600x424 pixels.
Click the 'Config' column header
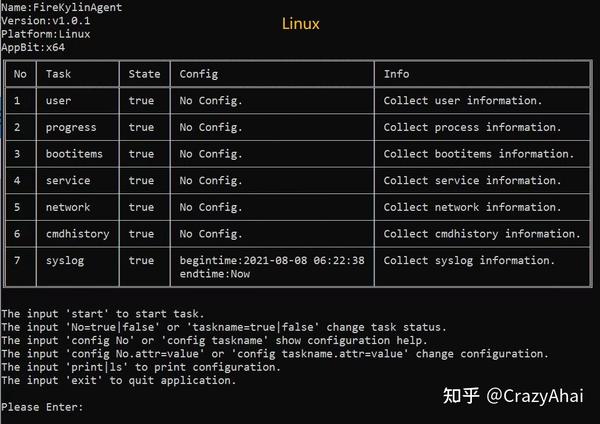(199, 74)
